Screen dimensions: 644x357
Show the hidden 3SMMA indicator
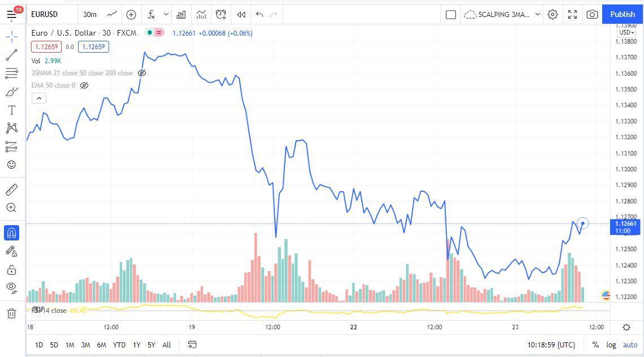click(142, 73)
